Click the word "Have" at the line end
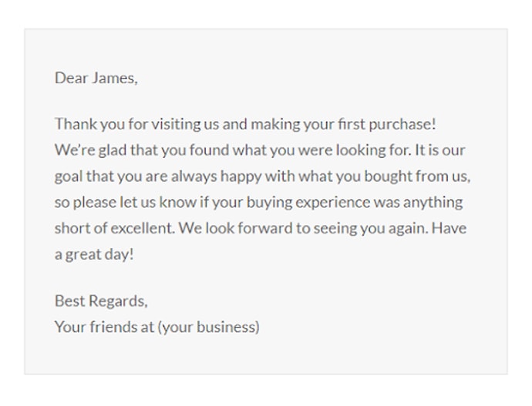532x406 pixels. point(450,228)
